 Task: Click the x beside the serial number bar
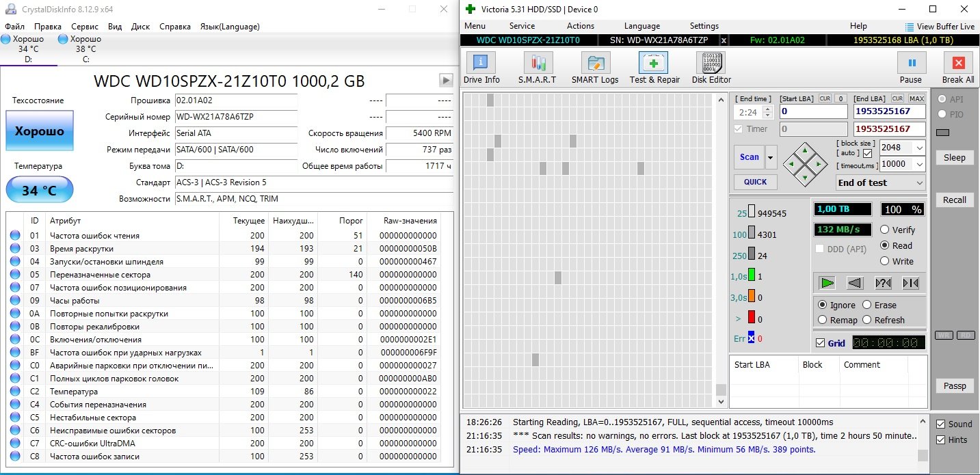(x=724, y=40)
